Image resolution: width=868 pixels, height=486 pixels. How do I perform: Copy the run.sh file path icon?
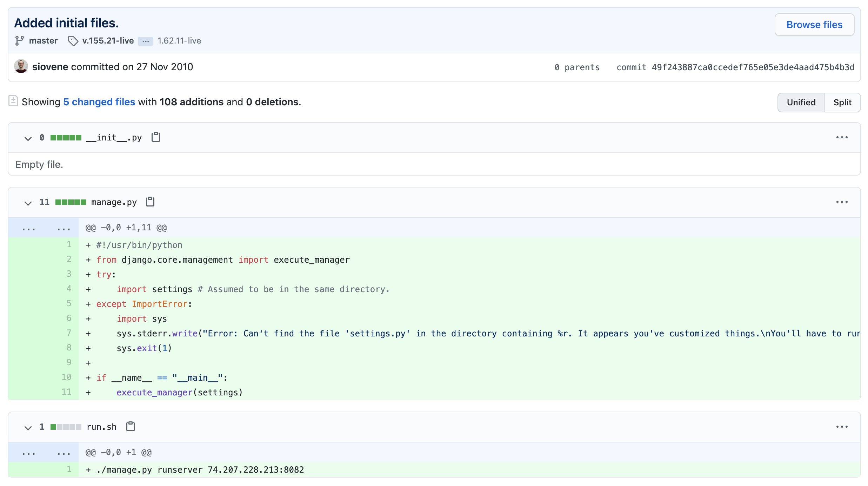point(131,427)
